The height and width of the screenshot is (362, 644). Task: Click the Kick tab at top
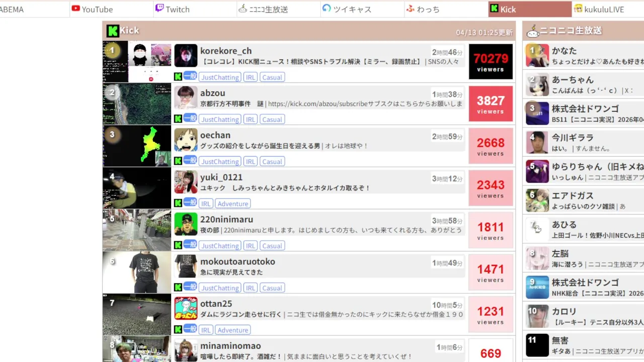(x=530, y=9)
